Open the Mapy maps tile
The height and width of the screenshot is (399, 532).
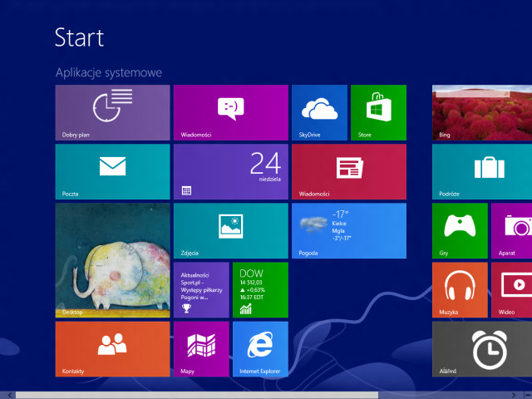click(201, 349)
